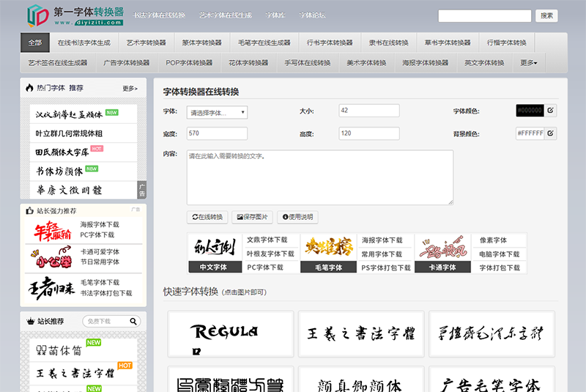
Task: Click the 中文字体 category thumbnail
Action: coord(215,254)
